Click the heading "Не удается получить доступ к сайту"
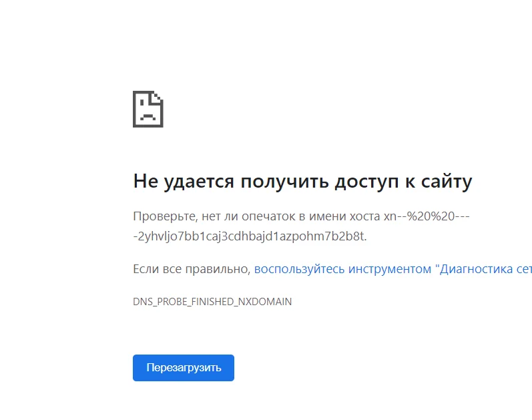The height and width of the screenshot is (420, 532). [302, 182]
